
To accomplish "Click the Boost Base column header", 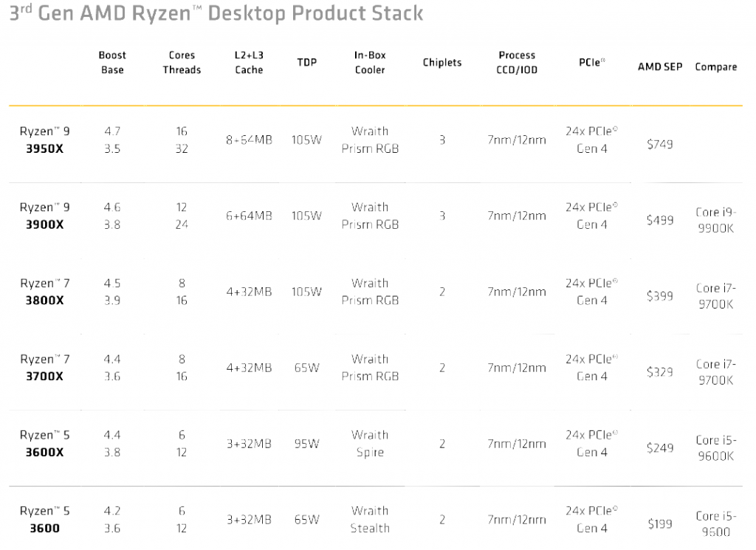I will pos(112,62).
